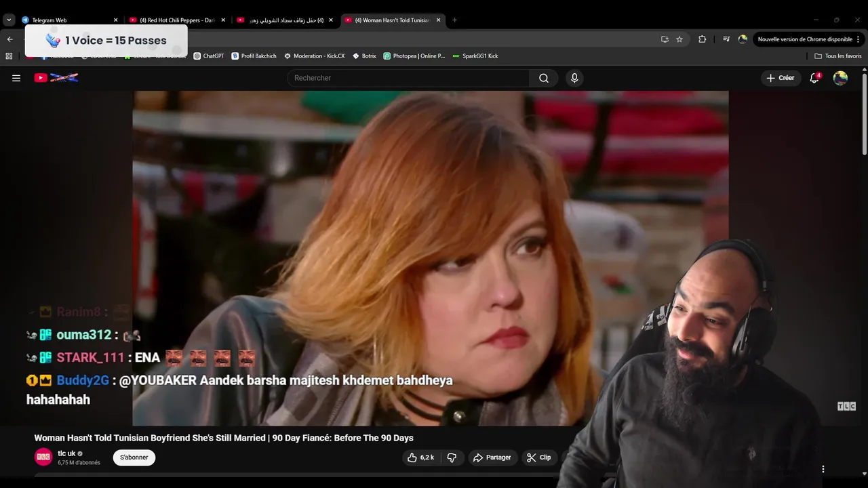Click the Buddy2G chat username
The image size is (868, 488).
point(83,380)
